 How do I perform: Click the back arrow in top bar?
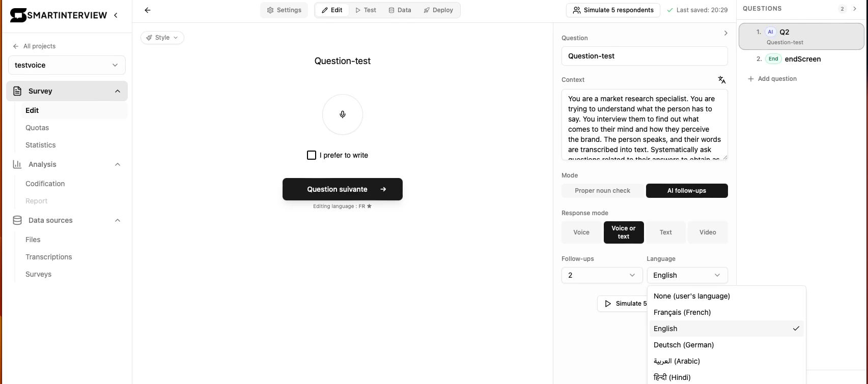tap(148, 10)
